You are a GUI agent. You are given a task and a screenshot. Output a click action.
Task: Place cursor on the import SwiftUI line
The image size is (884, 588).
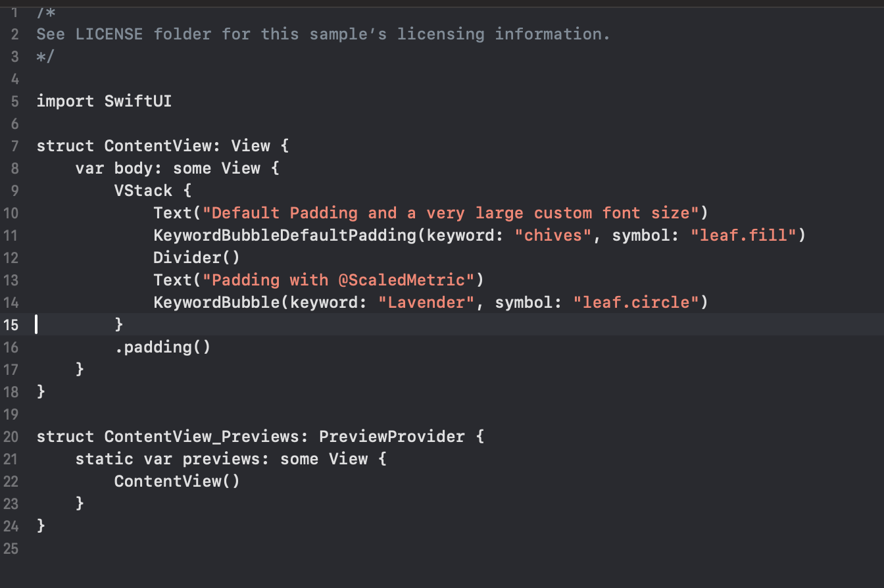104,101
